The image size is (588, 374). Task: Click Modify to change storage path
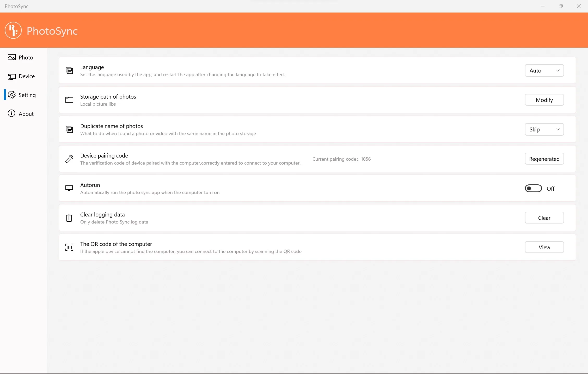tap(544, 100)
